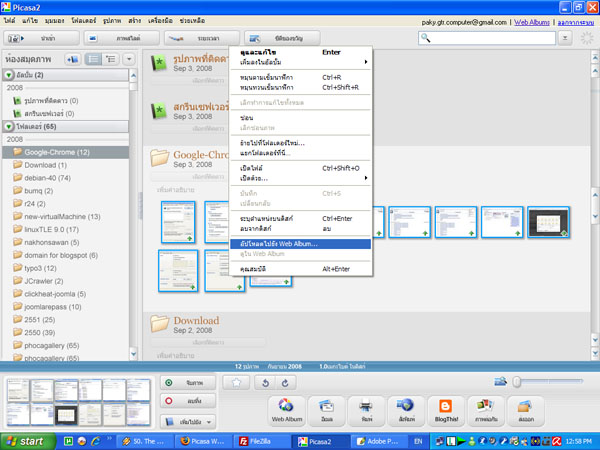Viewport: 600px width, 450px height.
Task: Start the slideshow from the toolbar
Action: click(122, 38)
